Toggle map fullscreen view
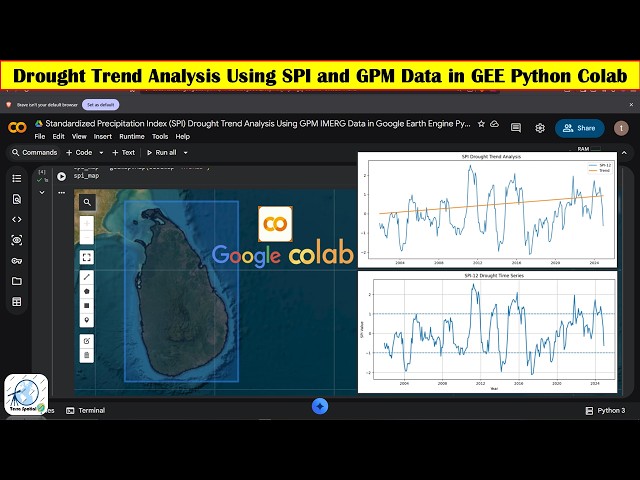640x480 pixels. click(x=87, y=257)
